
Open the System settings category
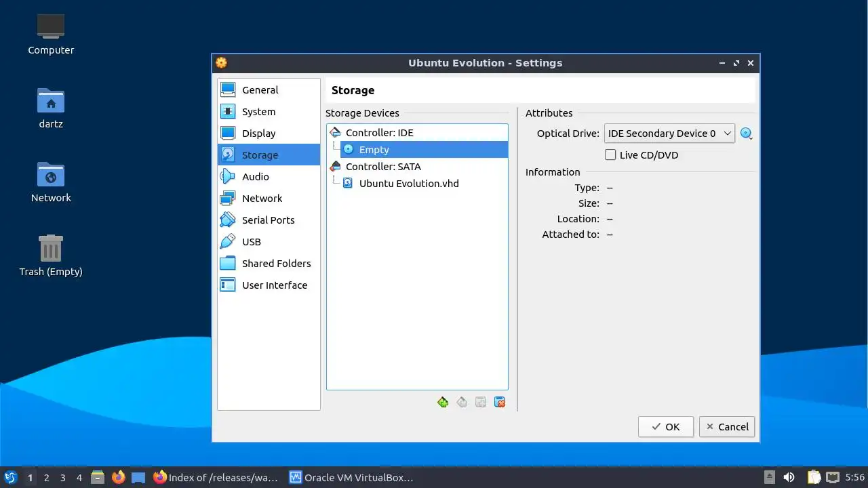[x=269, y=112]
